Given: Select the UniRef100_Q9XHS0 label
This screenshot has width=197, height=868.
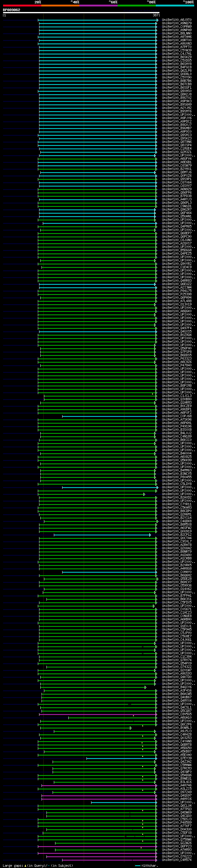Looking at the screenshot, I should click(177, 91).
